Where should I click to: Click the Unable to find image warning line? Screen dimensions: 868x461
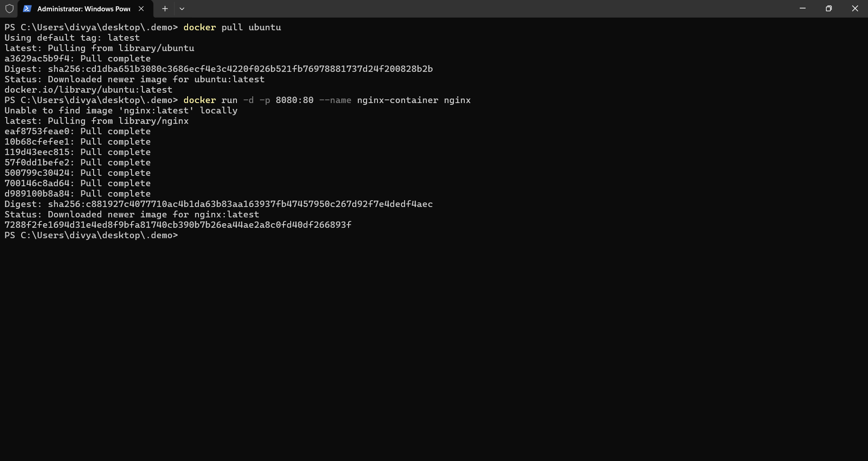(121, 110)
